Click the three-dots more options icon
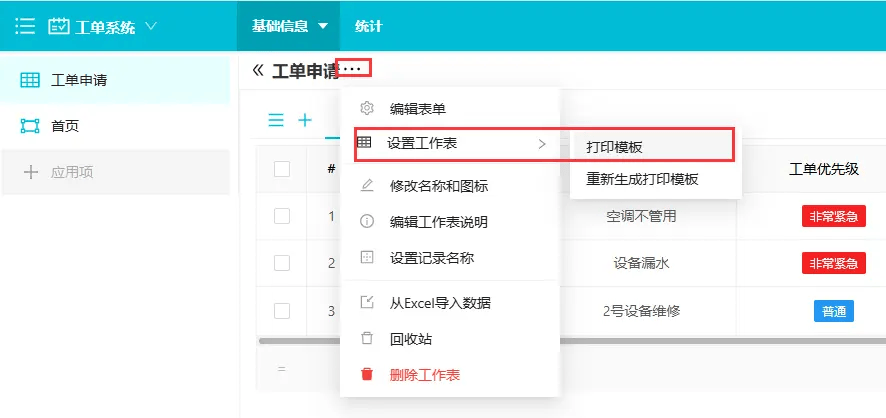Screen dimensions: 886x418 [354, 69]
